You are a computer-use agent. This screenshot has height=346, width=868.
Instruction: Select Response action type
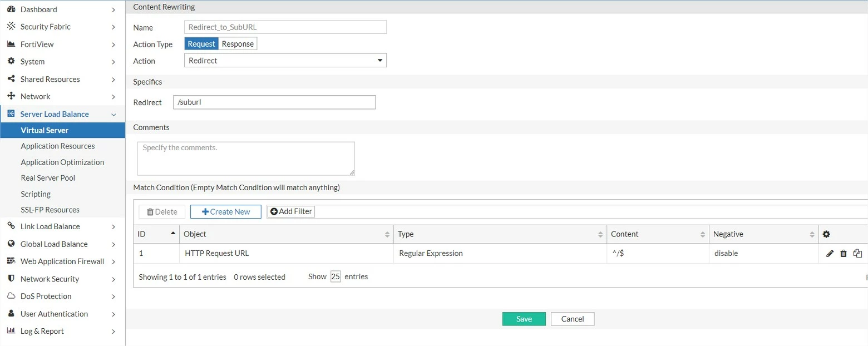238,44
